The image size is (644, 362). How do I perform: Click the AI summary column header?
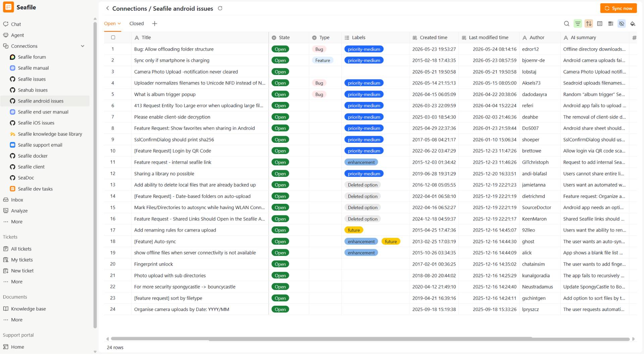coord(595,38)
